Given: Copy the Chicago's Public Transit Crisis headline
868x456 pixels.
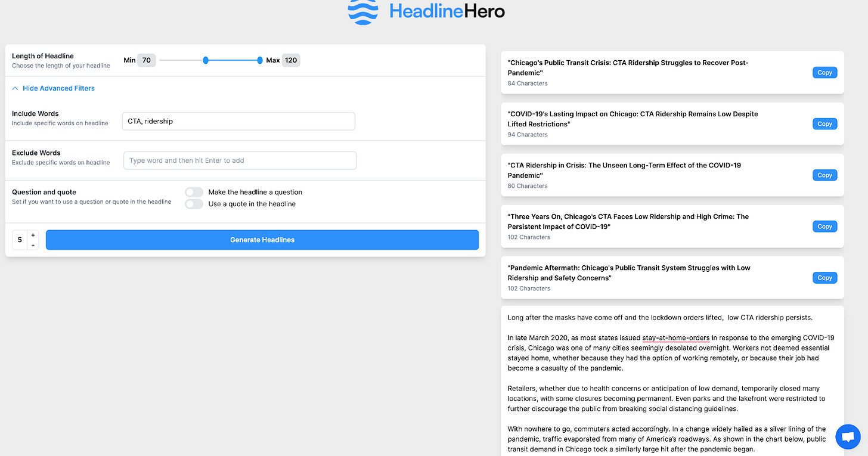Looking at the screenshot, I should pyautogui.click(x=824, y=73).
